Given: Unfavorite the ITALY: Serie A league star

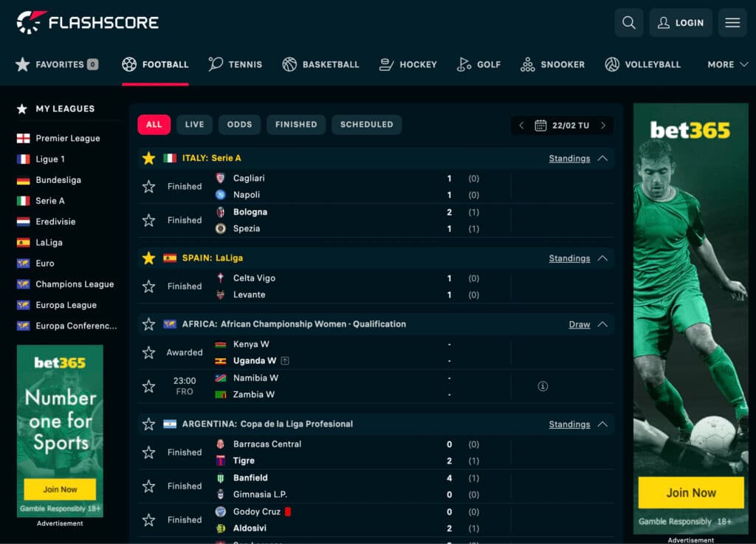Looking at the screenshot, I should tap(148, 158).
